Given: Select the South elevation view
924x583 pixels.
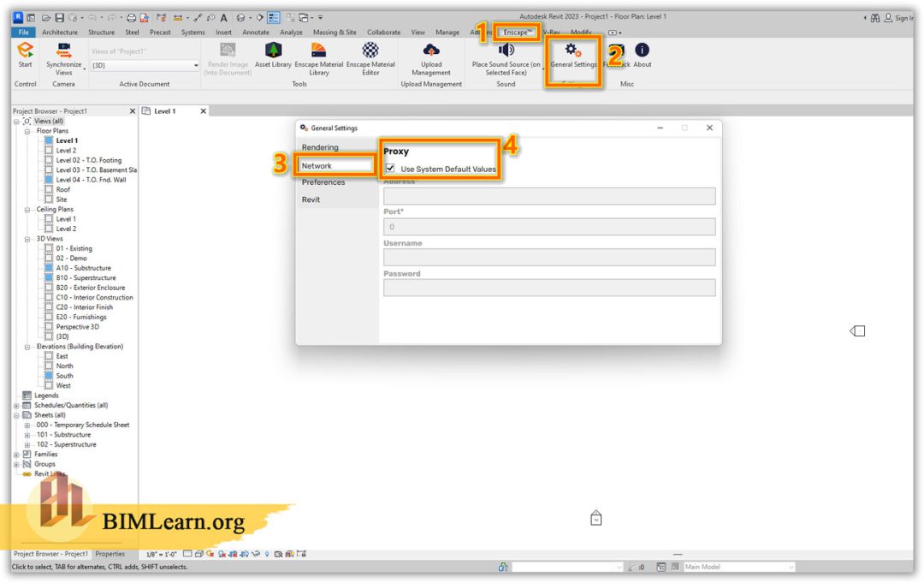Looking at the screenshot, I should [64, 376].
